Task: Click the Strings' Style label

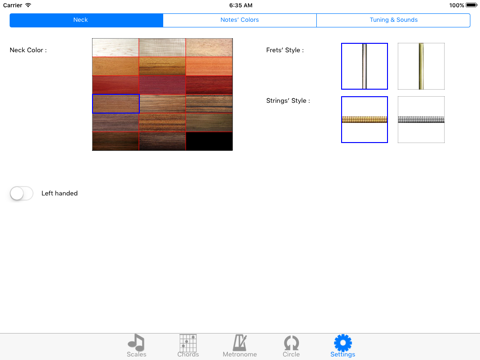Action: click(x=288, y=101)
